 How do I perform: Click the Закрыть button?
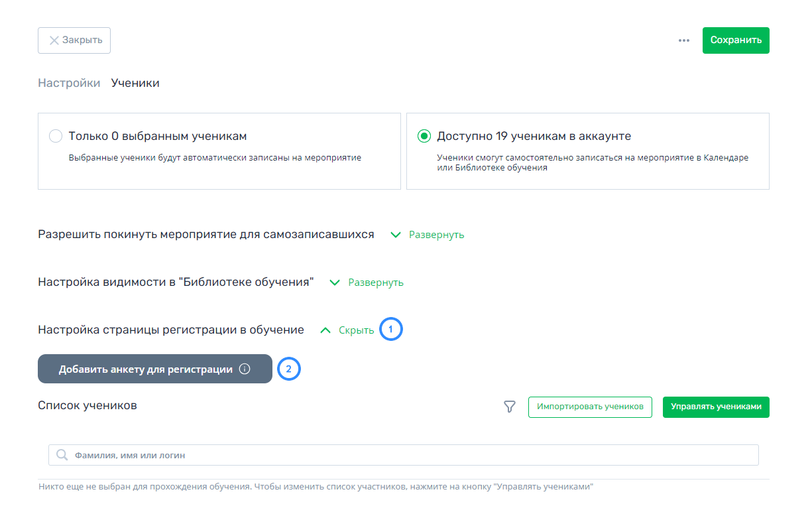74,40
